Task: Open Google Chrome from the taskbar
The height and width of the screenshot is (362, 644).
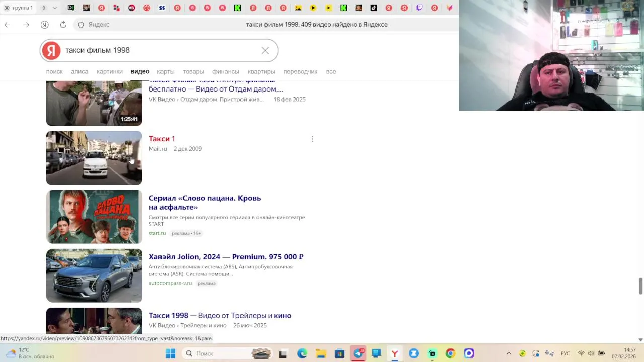Action: [450, 353]
